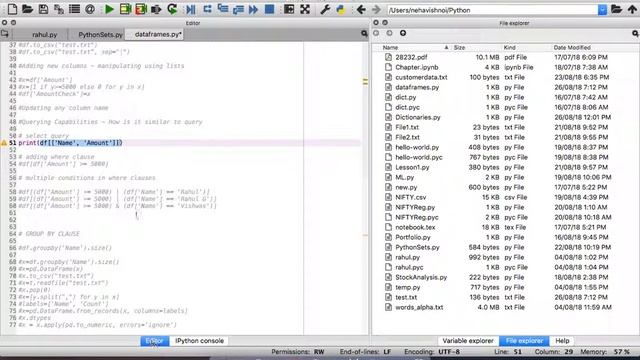This screenshot has height=360, width=640.
Task: Sort the file list by Size column
Action: (x=476, y=48)
